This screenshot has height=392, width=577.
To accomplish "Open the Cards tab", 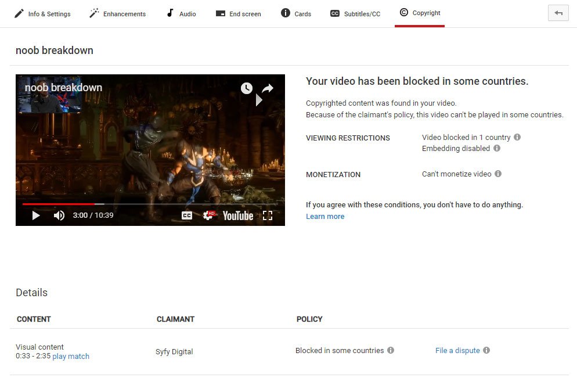I will click(296, 13).
